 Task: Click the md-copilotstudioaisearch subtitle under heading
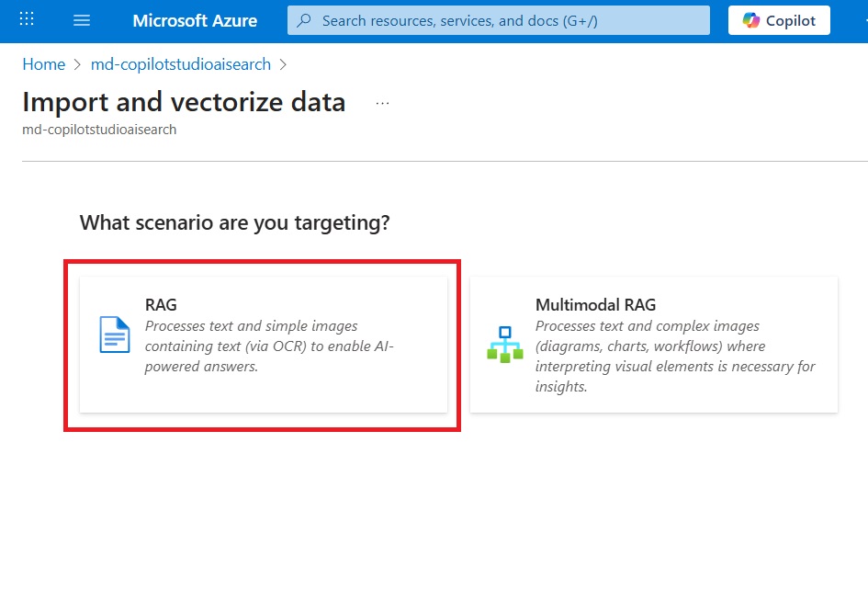click(x=99, y=130)
